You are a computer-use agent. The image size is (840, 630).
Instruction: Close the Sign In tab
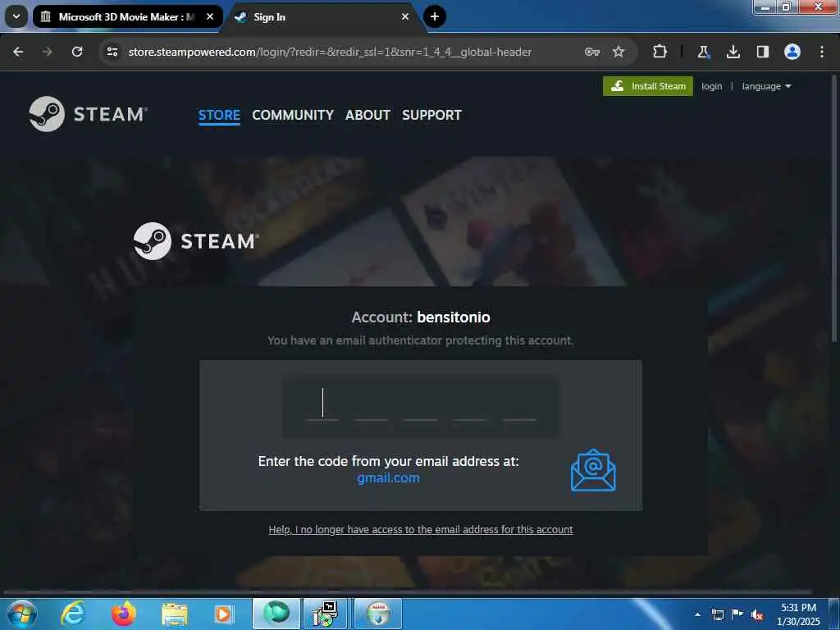[405, 16]
